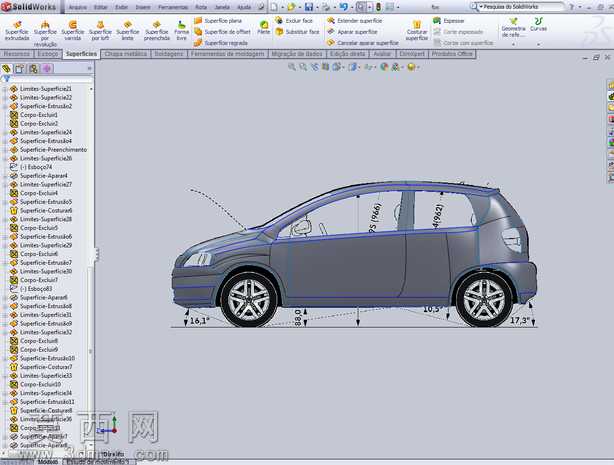Click the Rebuild traffic light icon

tap(378, 7)
